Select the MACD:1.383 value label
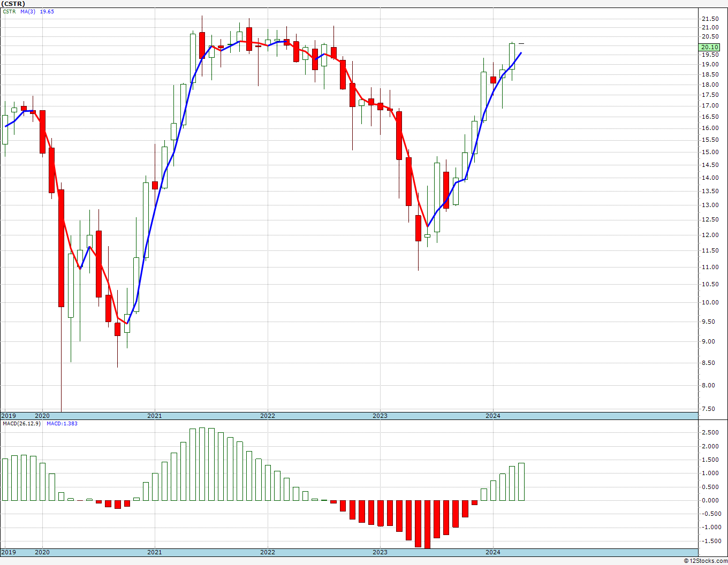 [x=62, y=423]
